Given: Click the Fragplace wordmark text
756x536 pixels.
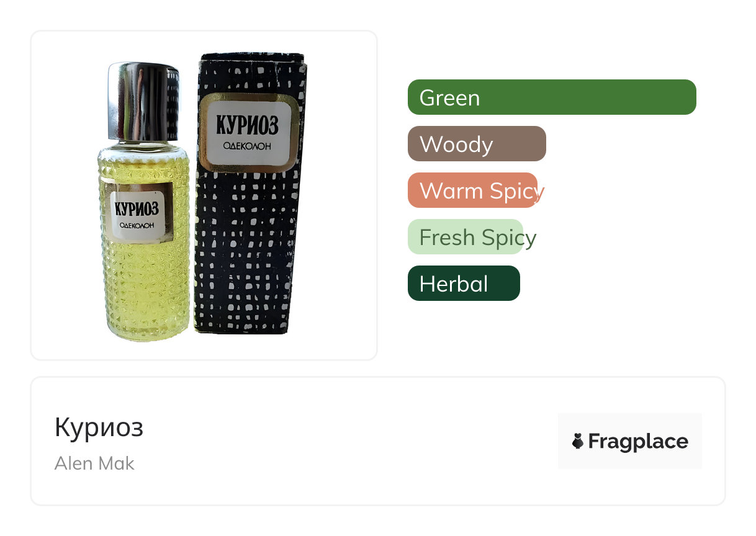Looking at the screenshot, I should click(x=638, y=442).
